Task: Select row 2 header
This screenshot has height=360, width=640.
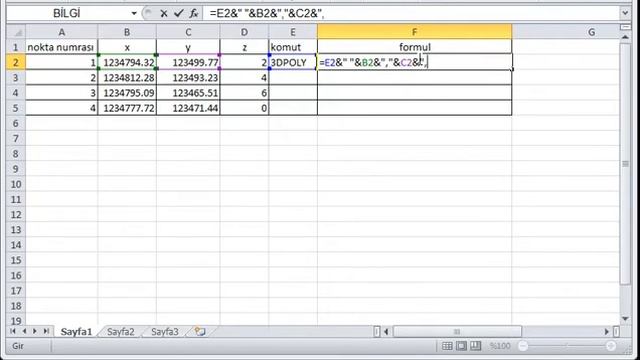Action: 16,62
